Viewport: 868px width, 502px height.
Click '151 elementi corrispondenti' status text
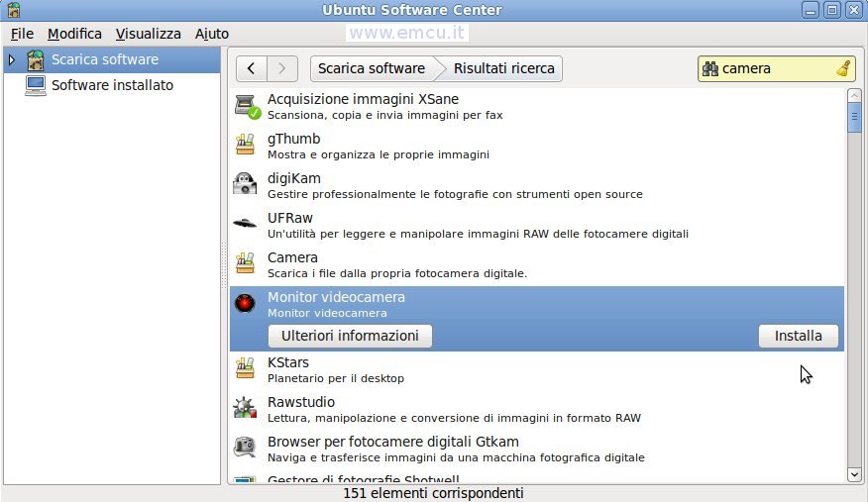point(433,493)
